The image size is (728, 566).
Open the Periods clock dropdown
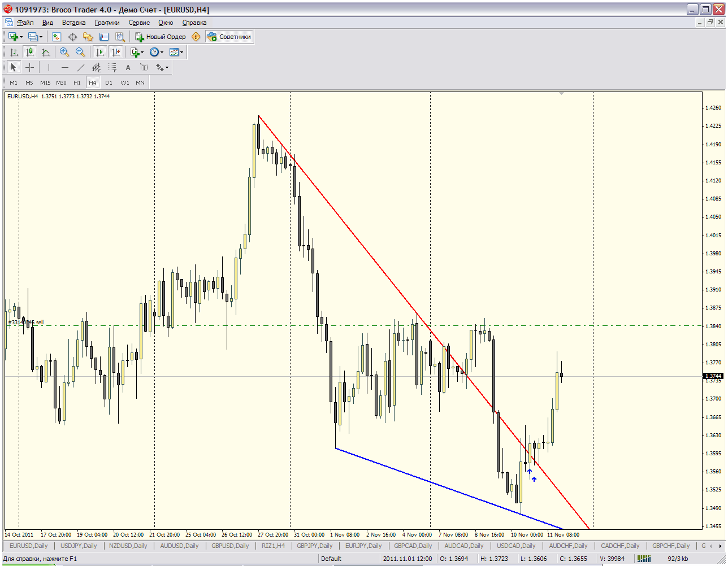(157, 52)
